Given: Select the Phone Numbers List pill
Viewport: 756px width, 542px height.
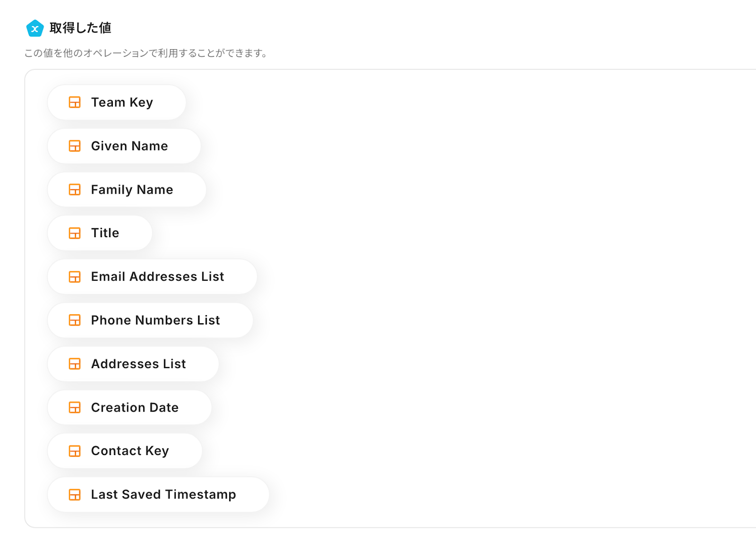Looking at the screenshot, I should 155,320.
